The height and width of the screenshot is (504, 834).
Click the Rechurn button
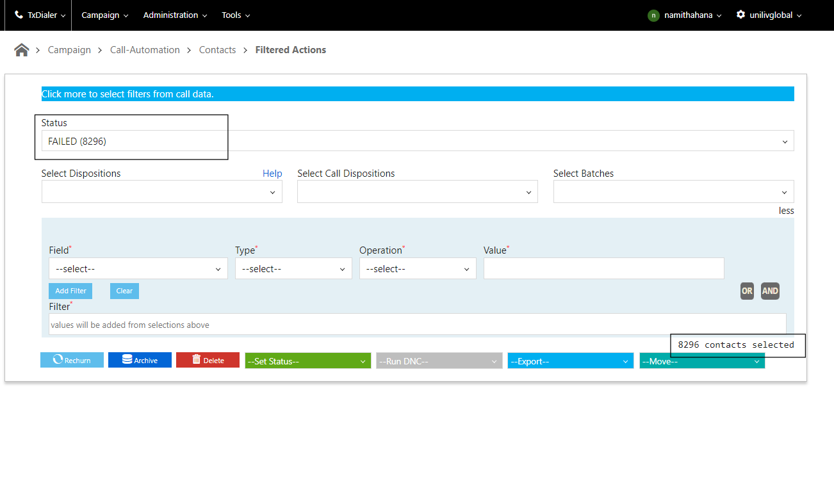[72, 360]
